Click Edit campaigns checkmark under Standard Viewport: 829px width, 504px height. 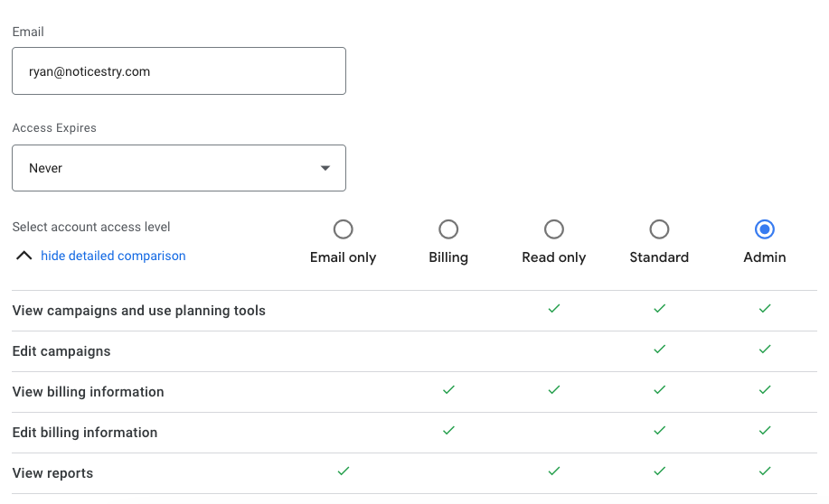(659, 349)
